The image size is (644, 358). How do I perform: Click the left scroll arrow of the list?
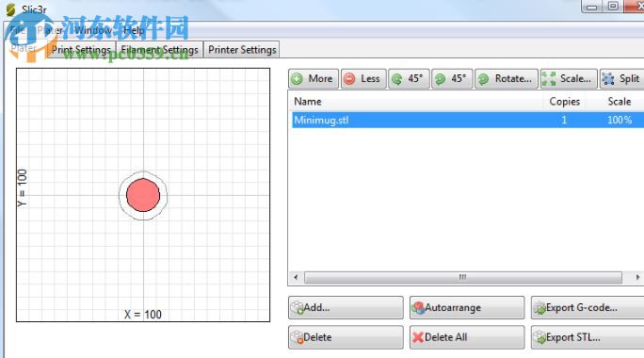(296, 277)
